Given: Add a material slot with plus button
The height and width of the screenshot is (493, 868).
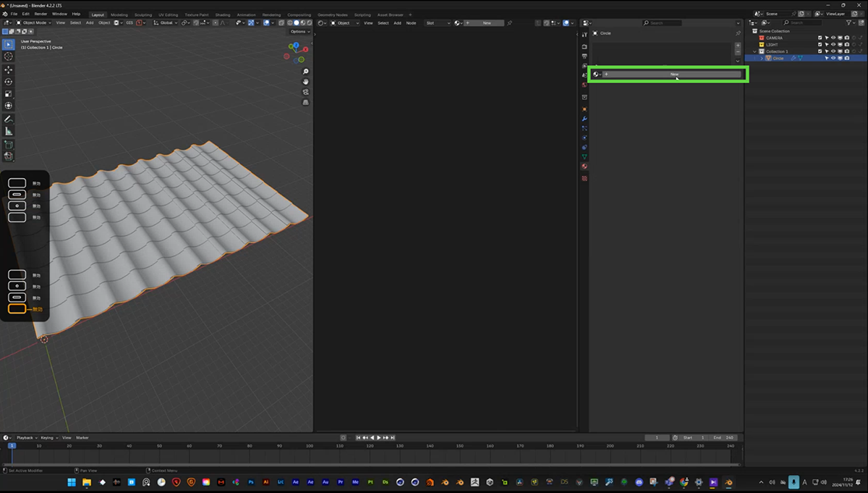Looking at the screenshot, I should coord(738,46).
